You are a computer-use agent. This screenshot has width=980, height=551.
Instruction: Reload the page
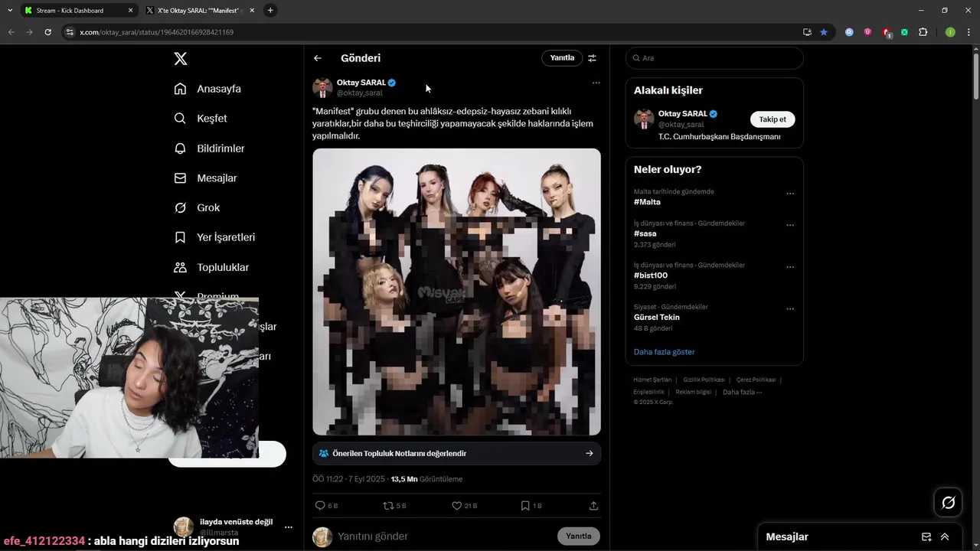point(48,32)
